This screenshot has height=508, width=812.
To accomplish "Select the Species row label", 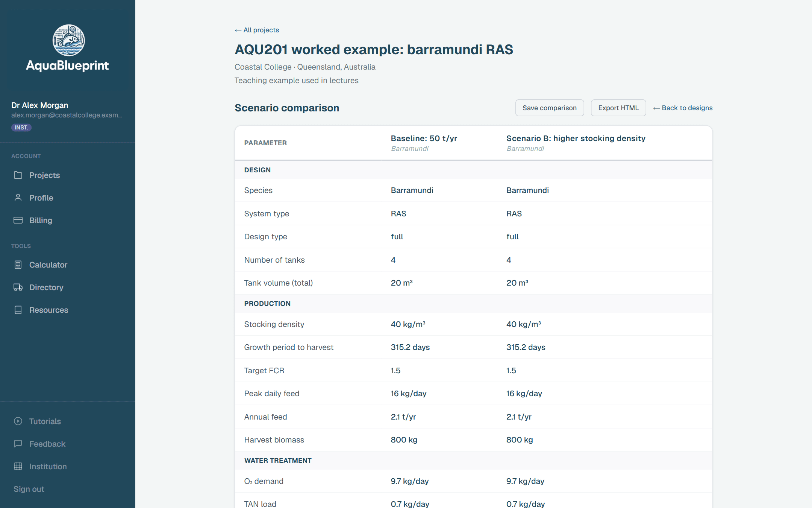I will pos(258,190).
